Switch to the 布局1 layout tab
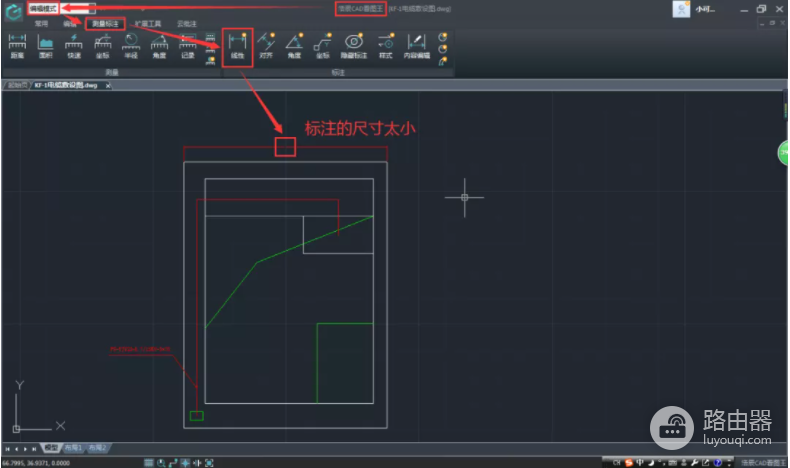This screenshot has width=790, height=468. pos(73,447)
